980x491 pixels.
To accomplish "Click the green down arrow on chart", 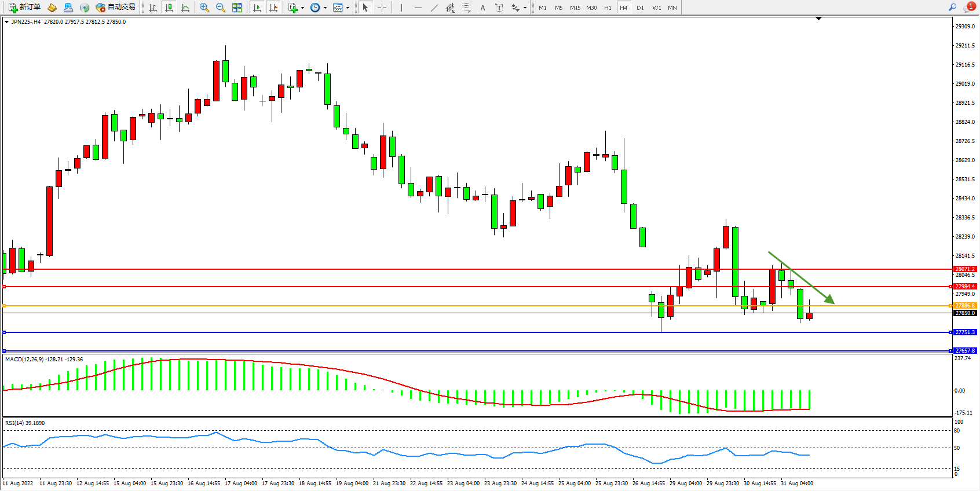I will click(802, 277).
